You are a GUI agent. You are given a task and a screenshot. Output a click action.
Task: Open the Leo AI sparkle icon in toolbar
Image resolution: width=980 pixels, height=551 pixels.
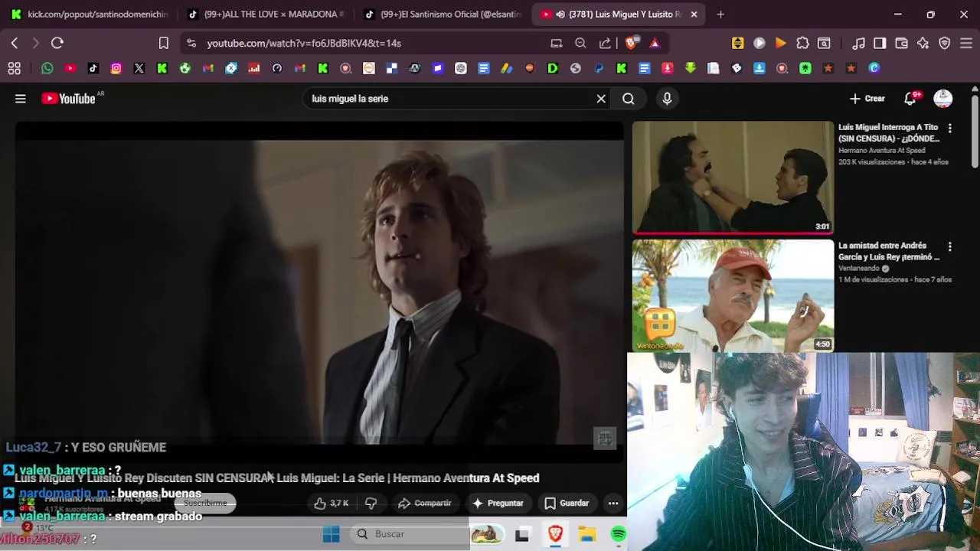[923, 44]
